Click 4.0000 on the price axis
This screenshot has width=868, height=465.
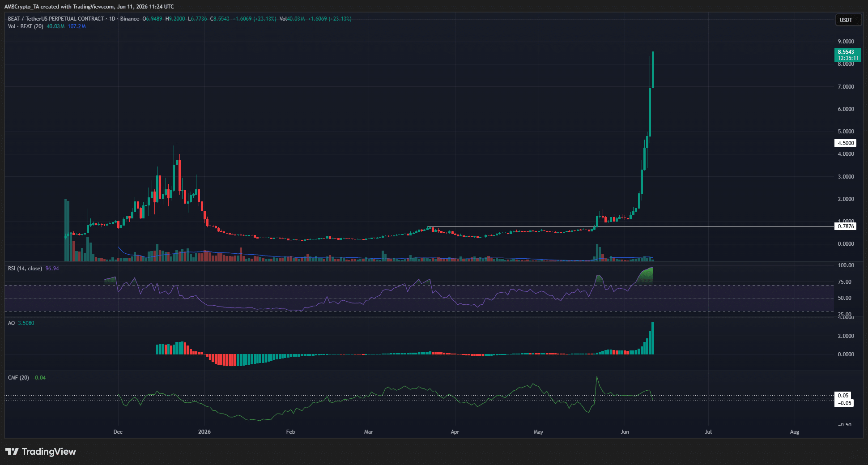click(x=846, y=154)
